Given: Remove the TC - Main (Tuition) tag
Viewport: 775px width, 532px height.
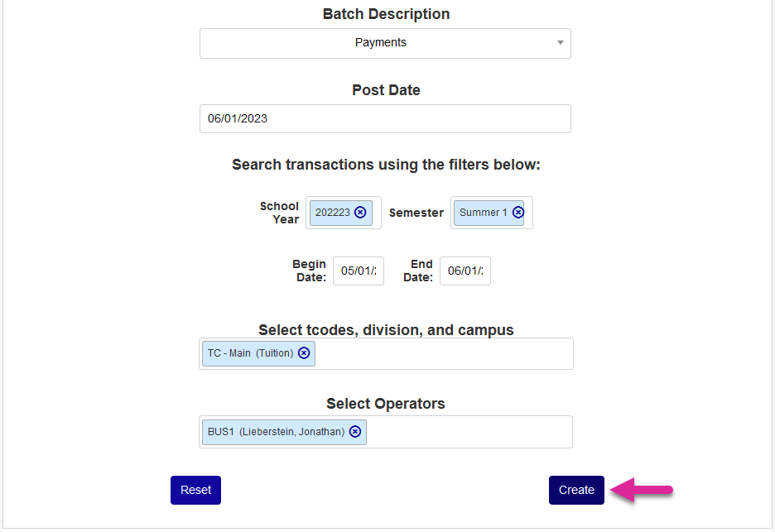Looking at the screenshot, I should pos(304,353).
